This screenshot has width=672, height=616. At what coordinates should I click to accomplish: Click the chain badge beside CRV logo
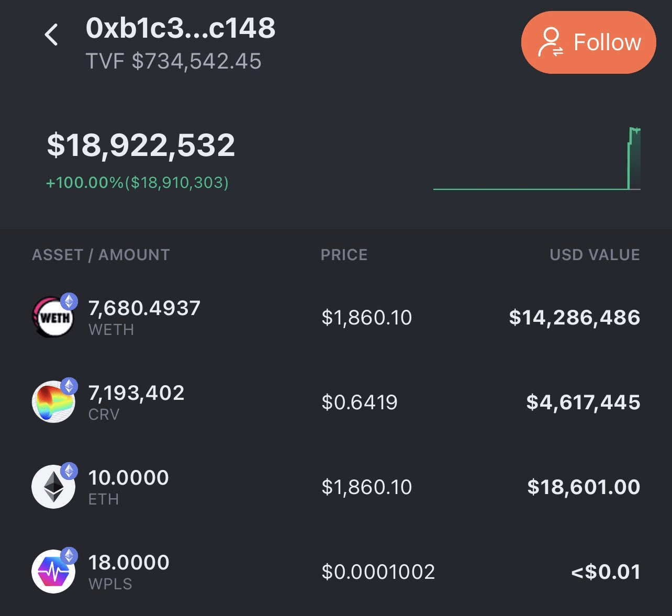[x=69, y=385]
